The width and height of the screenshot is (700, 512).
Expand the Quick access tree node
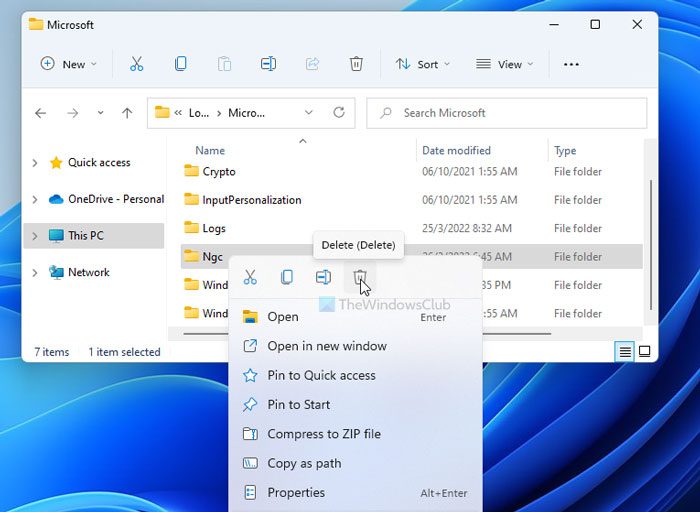tap(35, 163)
